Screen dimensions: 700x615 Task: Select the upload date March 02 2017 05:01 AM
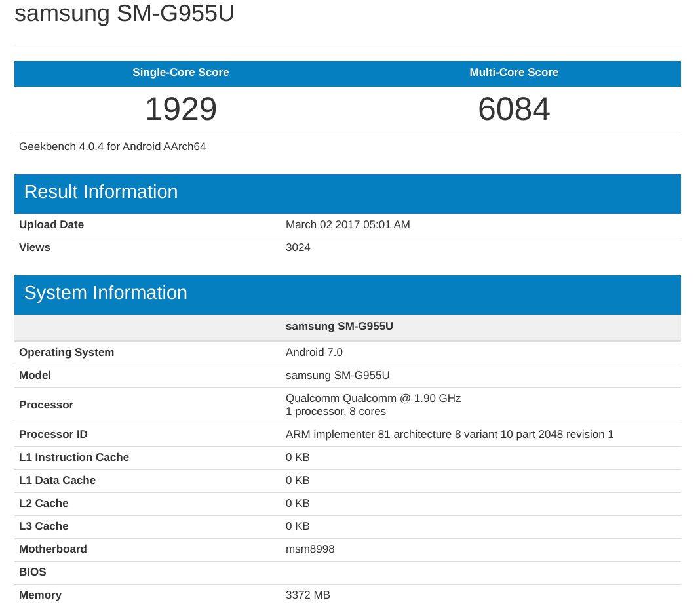[x=348, y=224]
